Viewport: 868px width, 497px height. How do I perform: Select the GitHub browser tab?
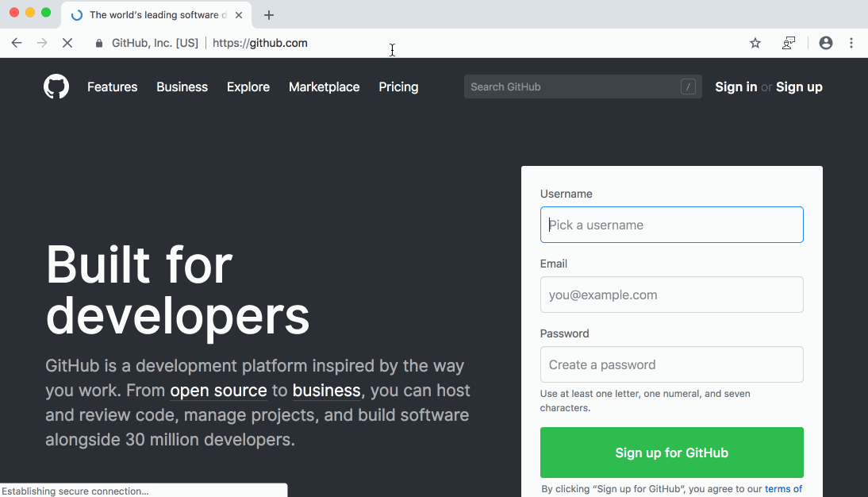pos(156,15)
